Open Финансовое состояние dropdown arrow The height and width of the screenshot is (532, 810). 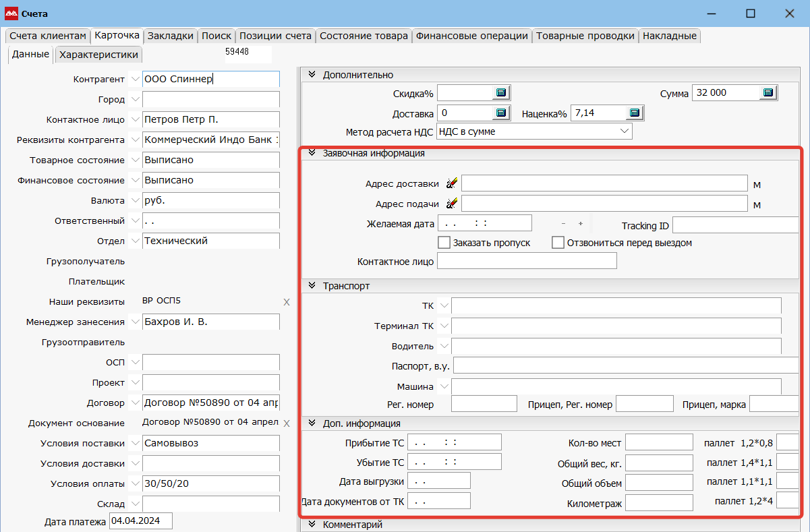[135, 181]
